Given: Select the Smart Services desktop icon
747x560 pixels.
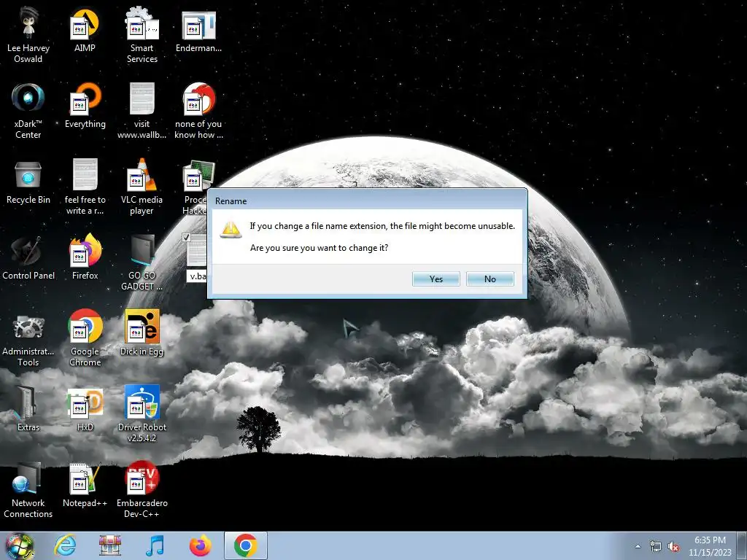Looking at the screenshot, I should 142,34.
